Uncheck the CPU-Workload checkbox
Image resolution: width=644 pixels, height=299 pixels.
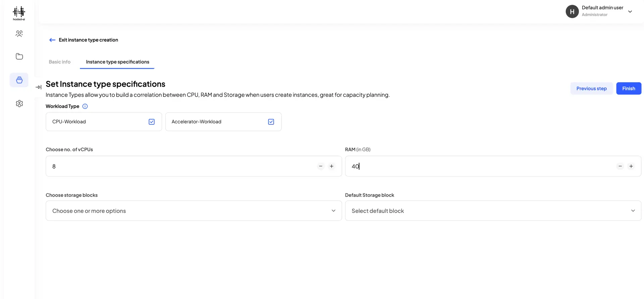[x=152, y=122]
